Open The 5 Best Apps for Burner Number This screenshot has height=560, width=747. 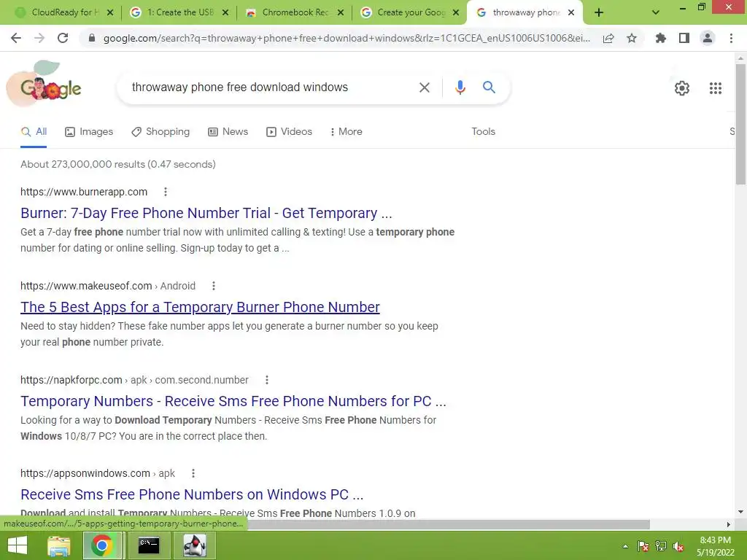200,307
